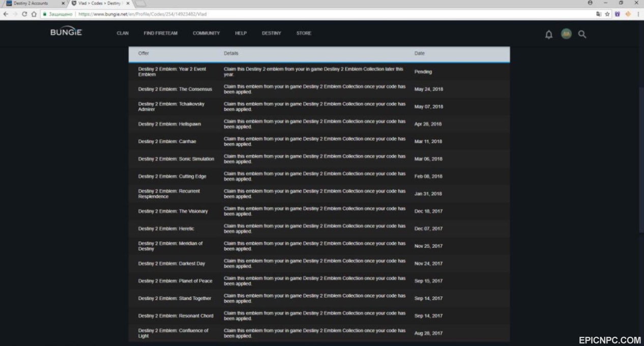This screenshot has height=346, width=644.
Task: Open the translate icon in address bar
Action: 599,14
